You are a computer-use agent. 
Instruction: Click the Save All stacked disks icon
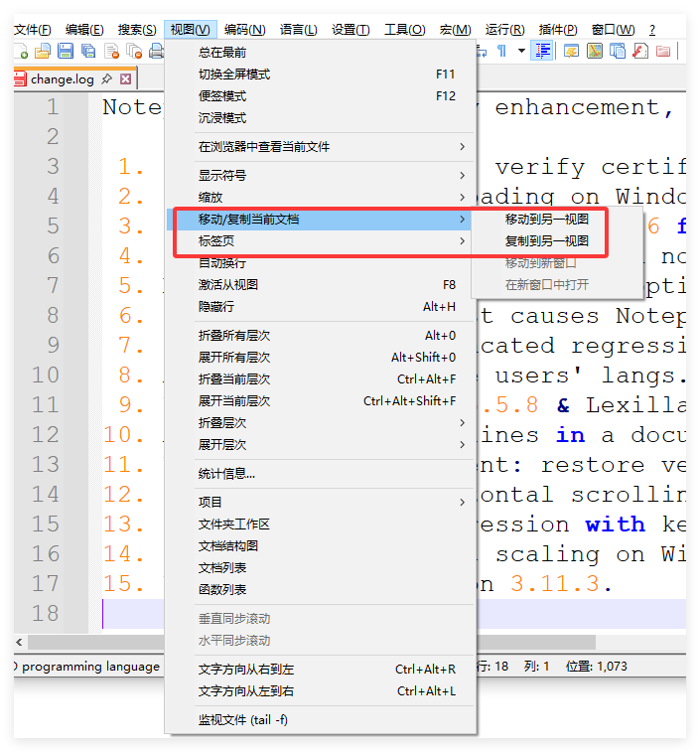coord(88,51)
